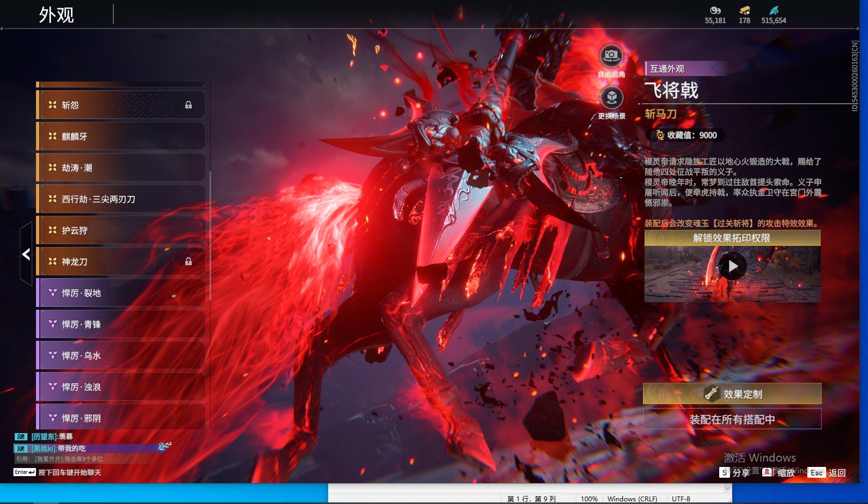Screen dimensions: 868x504
Task: Select the 劫涛·潮 skin
Action: (x=120, y=167)
